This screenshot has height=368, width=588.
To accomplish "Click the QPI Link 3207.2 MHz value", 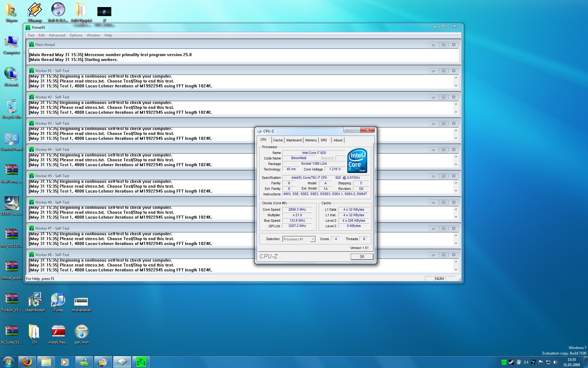I will pos(297,226).
